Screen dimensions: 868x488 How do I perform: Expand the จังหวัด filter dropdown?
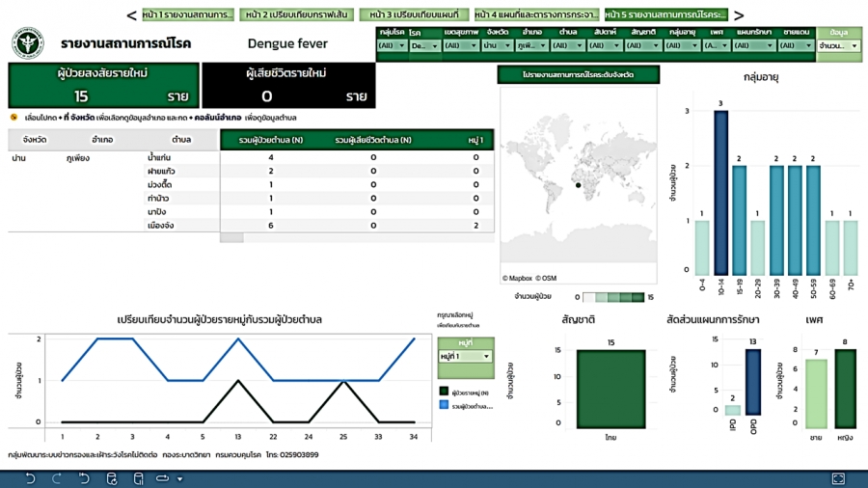(498, 45)
